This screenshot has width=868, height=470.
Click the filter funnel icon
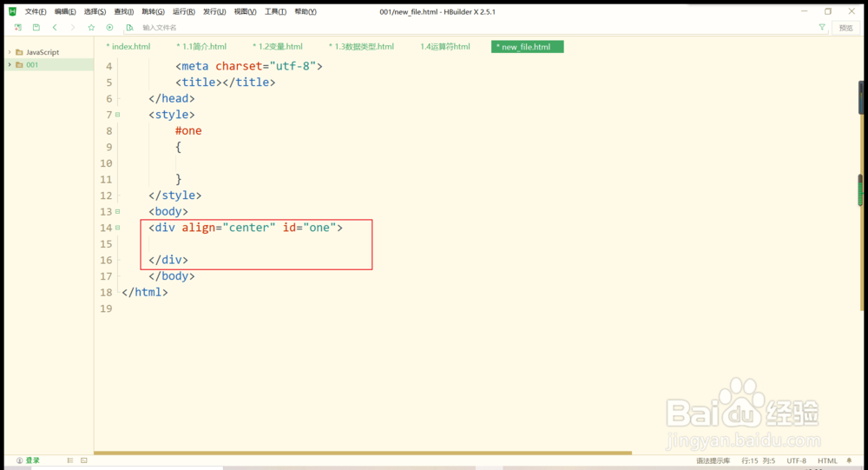click(x=822, y=27)
